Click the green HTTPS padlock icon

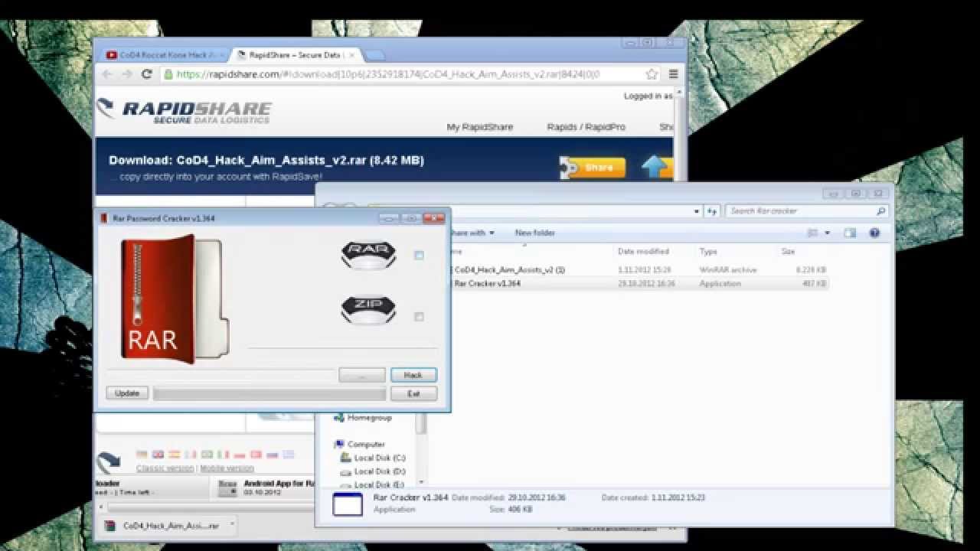point(168,74)
